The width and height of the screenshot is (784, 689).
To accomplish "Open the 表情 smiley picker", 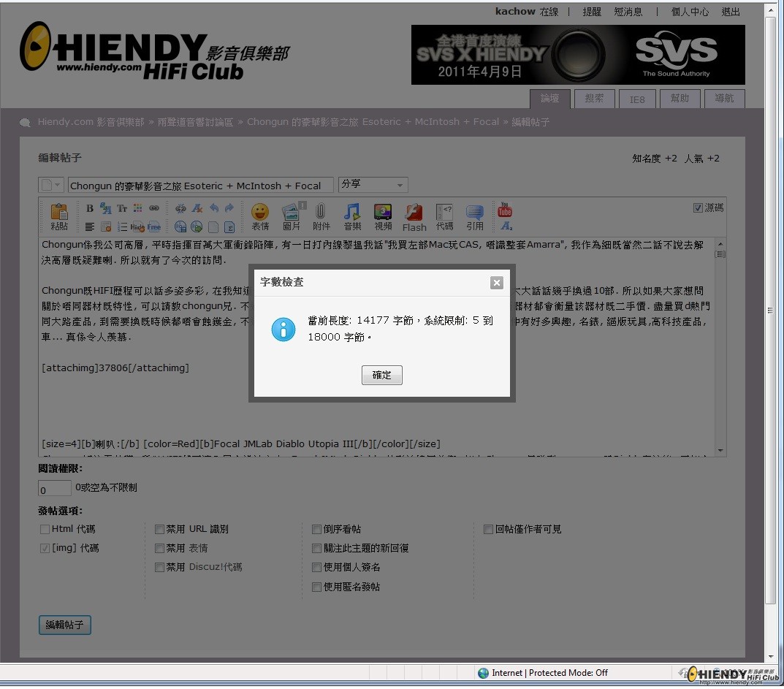I will [x=260, y=216].
